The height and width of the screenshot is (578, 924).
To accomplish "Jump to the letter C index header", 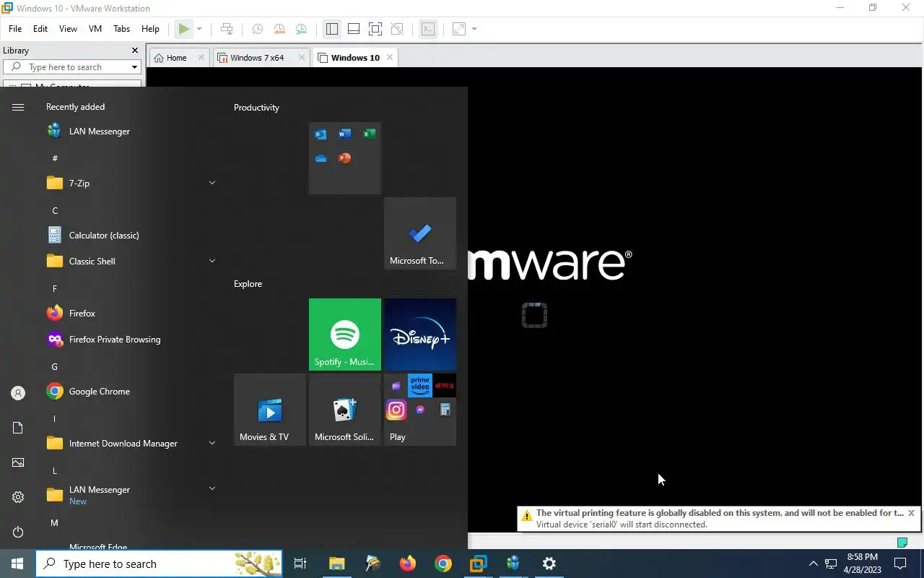I will pyautogui.click(x=55, y=210).
